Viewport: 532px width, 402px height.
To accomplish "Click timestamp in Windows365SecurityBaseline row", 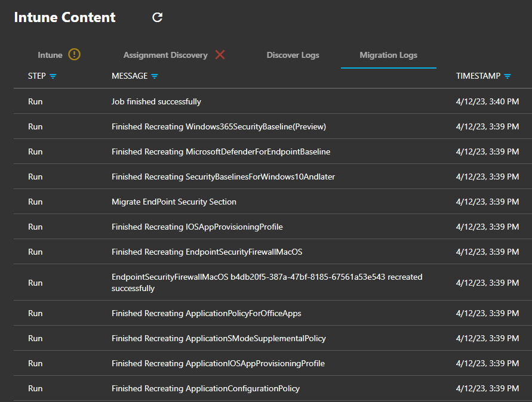I will pyautogui.click(x=487, y=127).
